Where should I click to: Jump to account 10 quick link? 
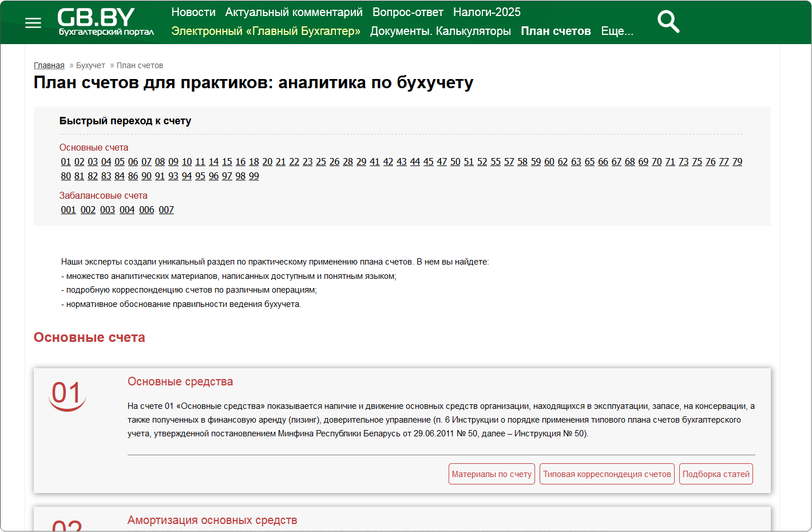[187, 162]
